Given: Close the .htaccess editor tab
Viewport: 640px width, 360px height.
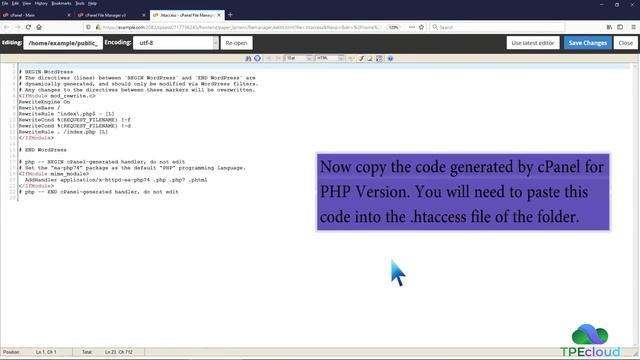Looking at the screenshot, I should click(x=219, y=15).
